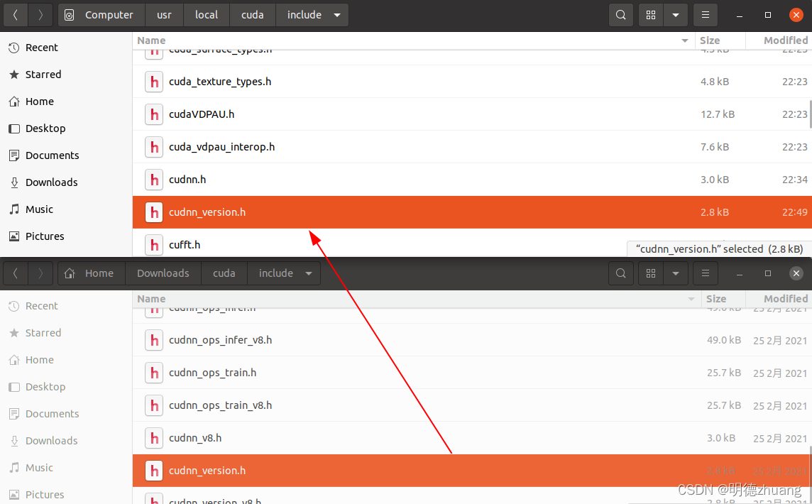Open the include folder menu arrow in the usr/local/cuda path bar

pos(337,15)
